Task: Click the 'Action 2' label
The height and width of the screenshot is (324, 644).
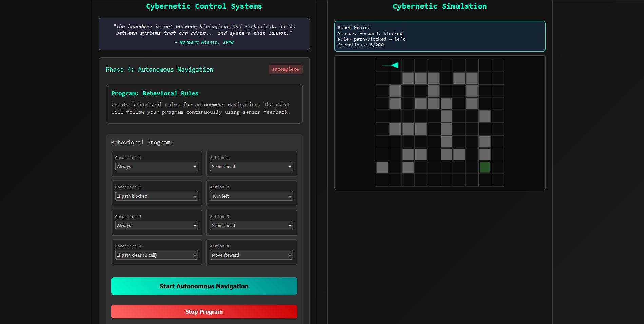Action: (219, 187)
